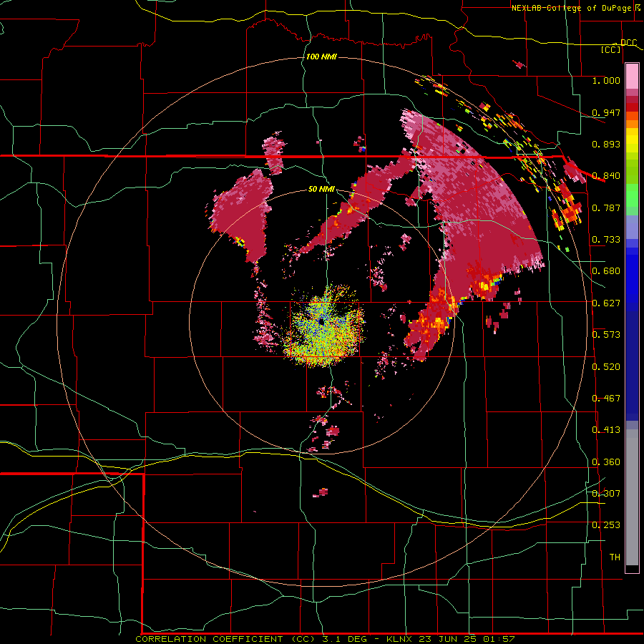This screenshot has width=644, height=644.
Task: Click the CORRELATION COEFFICIENT (CC) caption text
Action: pos(225,639)
